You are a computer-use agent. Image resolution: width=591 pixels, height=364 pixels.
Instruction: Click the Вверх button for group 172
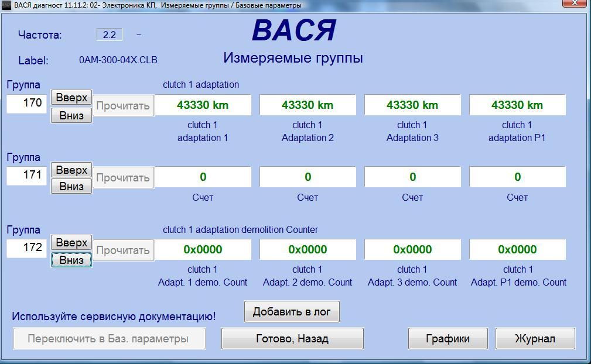pyautogui.click(x=71, y=243)
